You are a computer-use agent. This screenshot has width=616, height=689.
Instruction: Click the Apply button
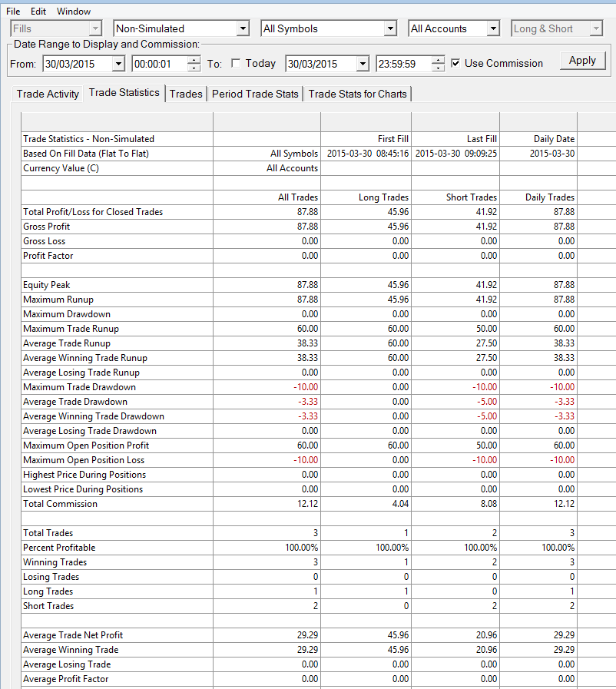pyautogui.click(x=583, y=61)
